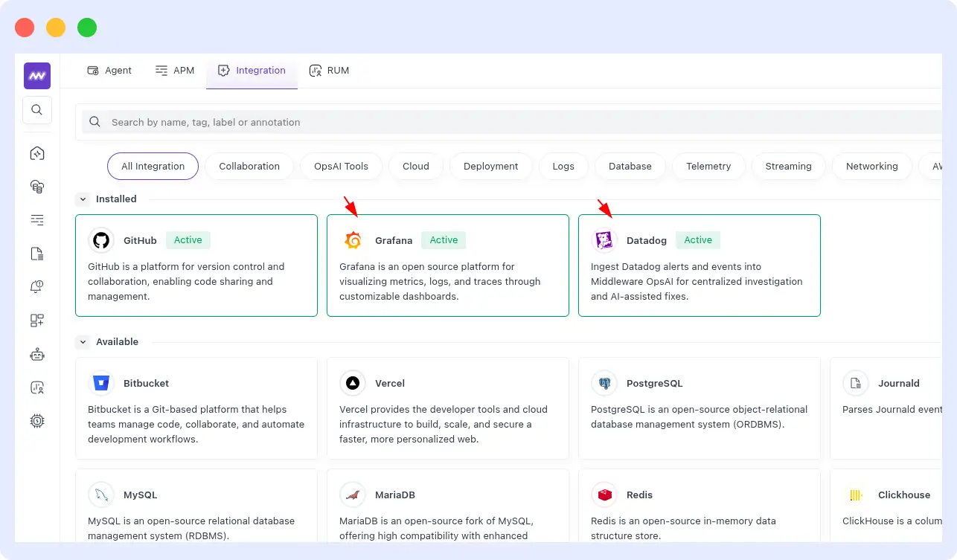Click the Grafana logo icon
The width and height of the screenshot is (957, 560).
pyautogui.click(x=353, y=240)
